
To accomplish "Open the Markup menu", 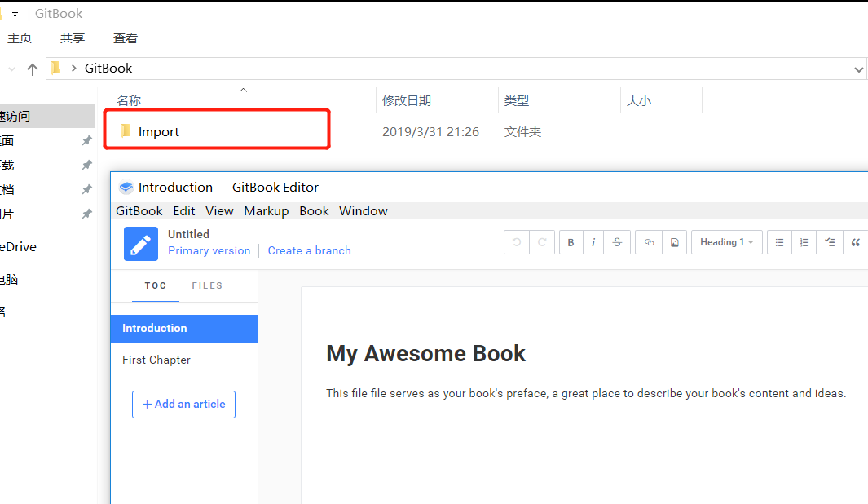I will (267, 211).
